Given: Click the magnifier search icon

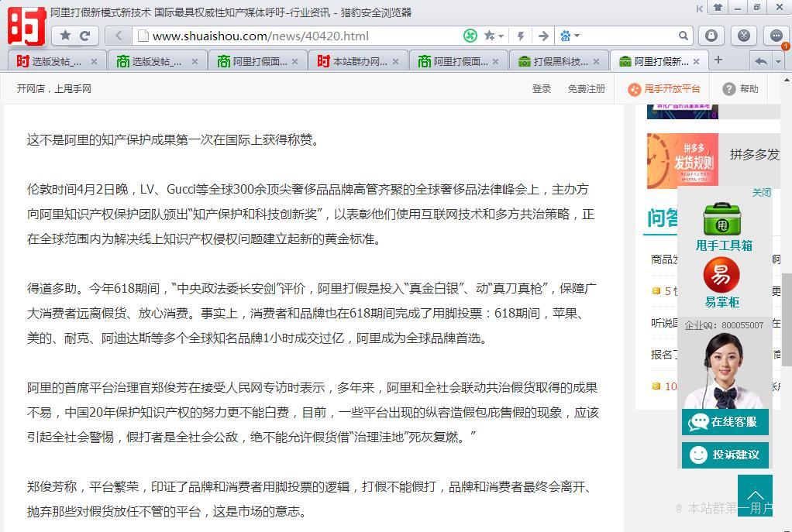Looking at the screenshot, I should coord(683,36).
